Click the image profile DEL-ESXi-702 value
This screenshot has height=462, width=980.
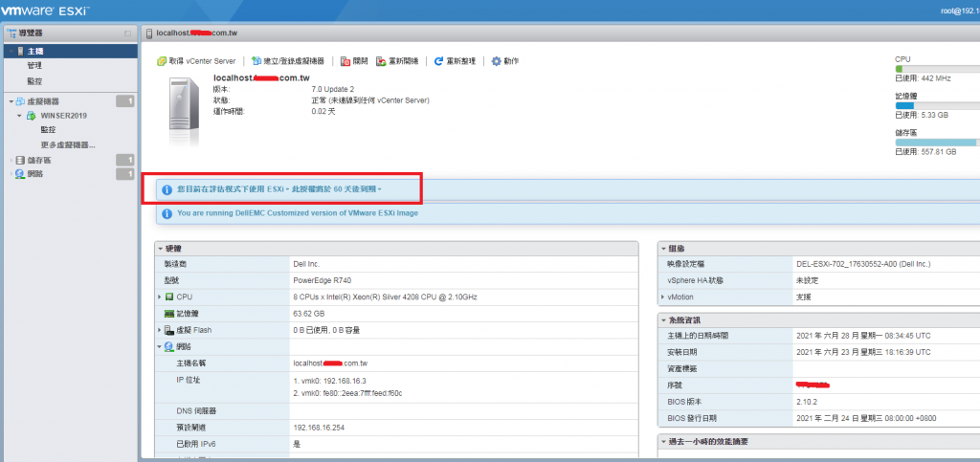[x=864, y=265]
